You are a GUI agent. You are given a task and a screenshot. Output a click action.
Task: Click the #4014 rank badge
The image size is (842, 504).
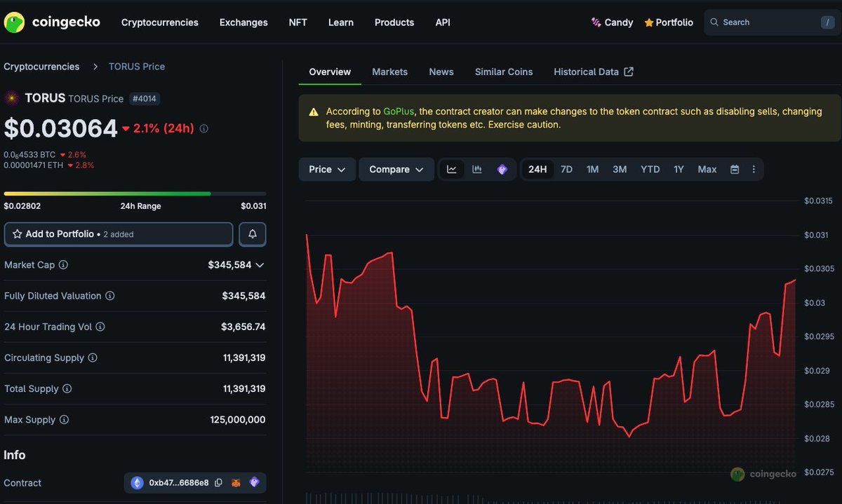coord(145,99)
